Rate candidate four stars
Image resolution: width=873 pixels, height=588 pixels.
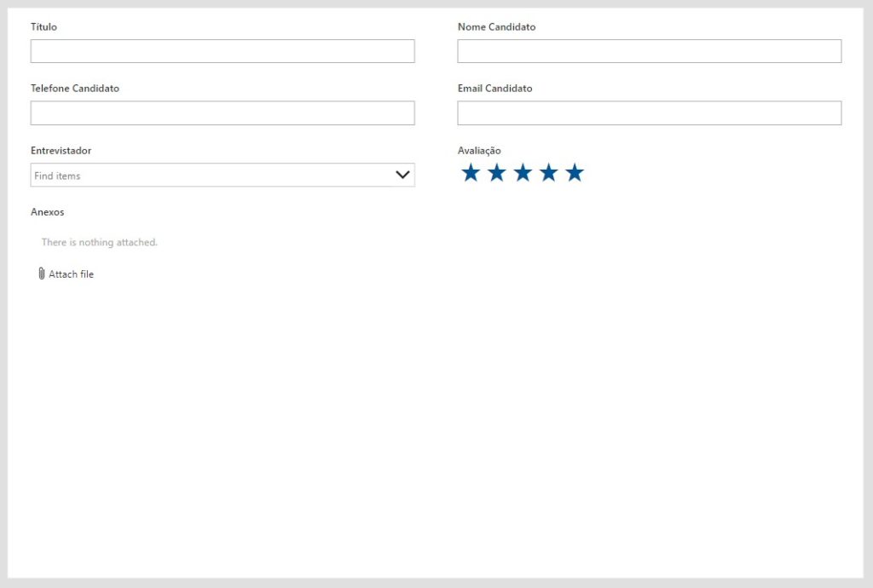(549, 173)
